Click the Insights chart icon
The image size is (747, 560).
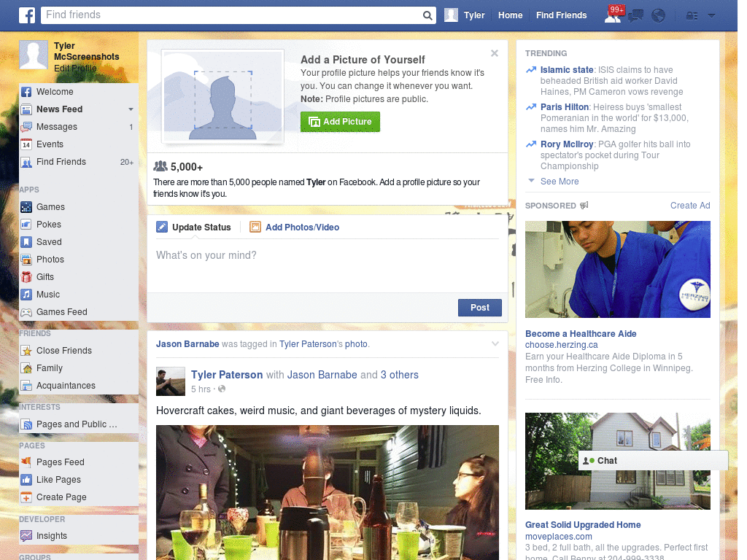[x=26, y=536]
